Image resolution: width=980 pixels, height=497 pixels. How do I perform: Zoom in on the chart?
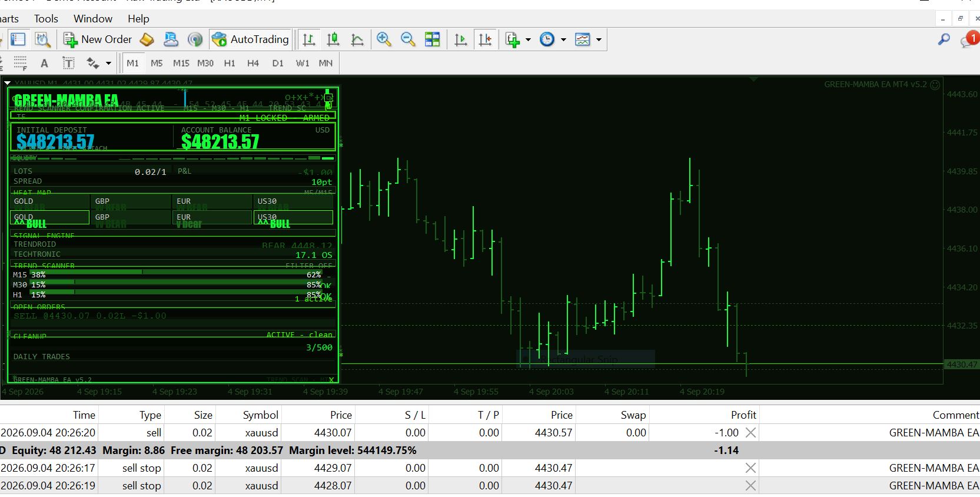384,39
